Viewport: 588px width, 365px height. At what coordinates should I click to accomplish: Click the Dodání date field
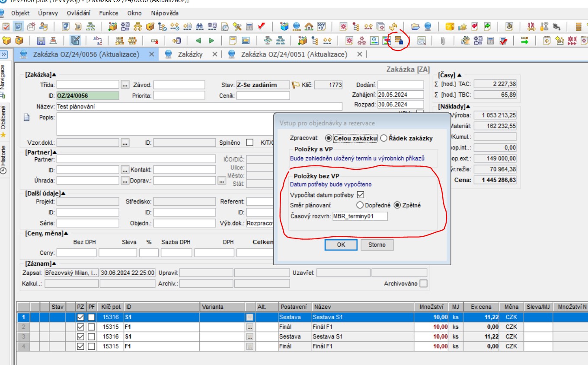[401, 85]
